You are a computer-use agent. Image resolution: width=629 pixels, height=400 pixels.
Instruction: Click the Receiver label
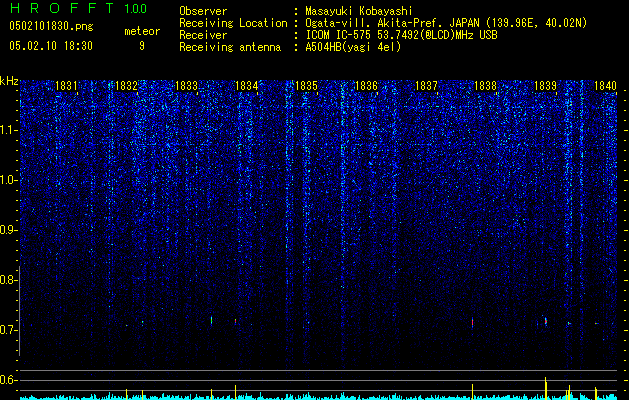[x=203, y=35]
